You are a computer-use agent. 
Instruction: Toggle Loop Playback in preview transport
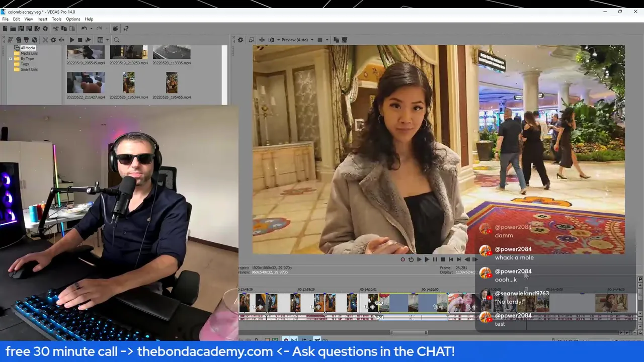[411, 259]
